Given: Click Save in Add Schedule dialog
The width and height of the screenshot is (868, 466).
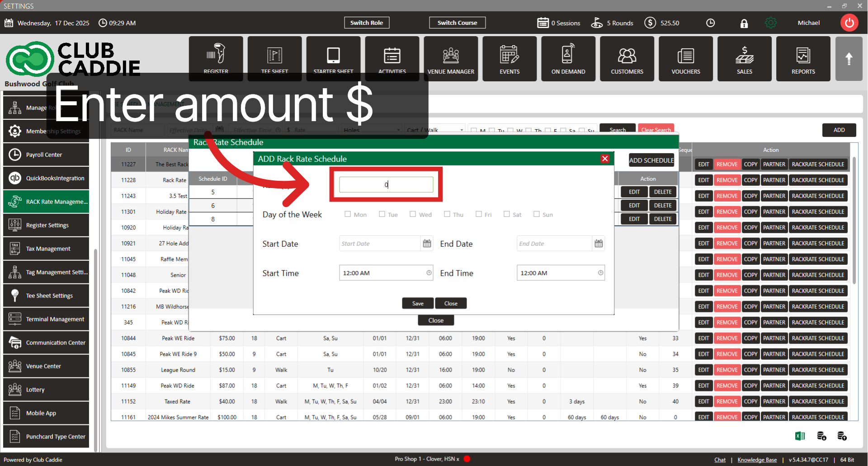Looking at the screenshot, I should 418,303.
